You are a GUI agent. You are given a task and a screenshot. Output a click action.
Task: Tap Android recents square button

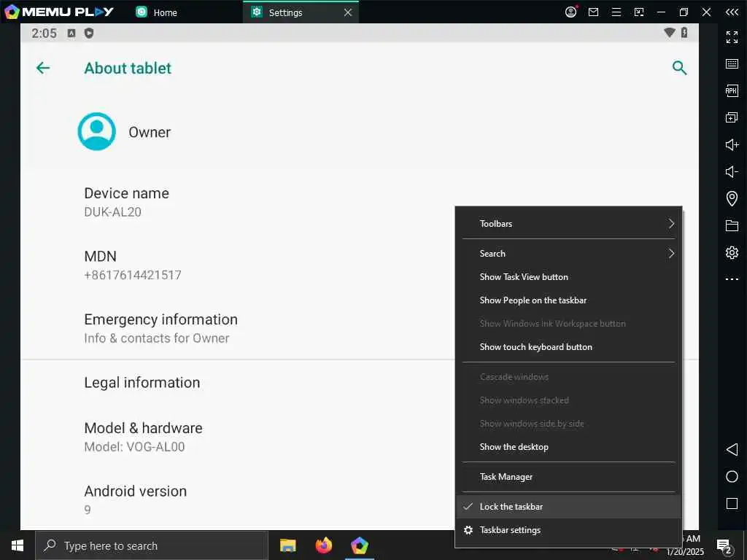(732, 503)
